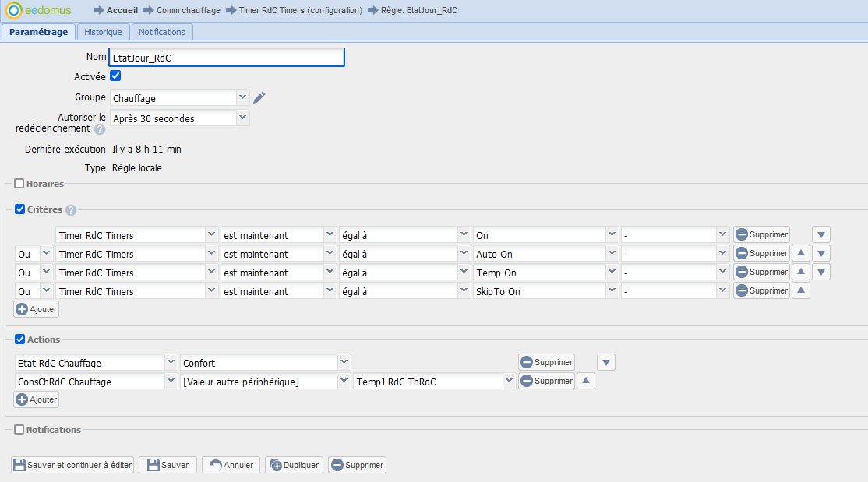868x482 pixels.
Task: Delete the 'On' criterion row
Action: pos(762,234)
